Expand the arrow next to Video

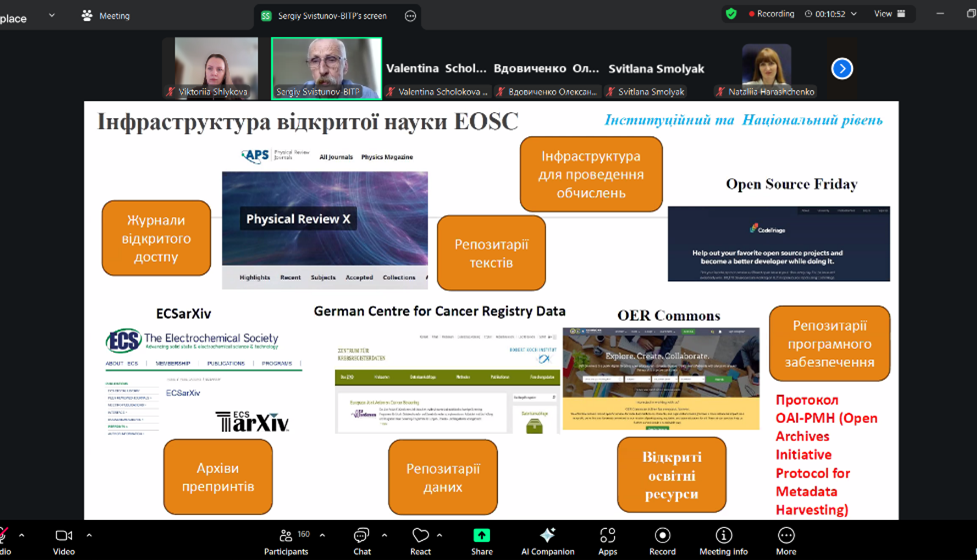coord(89,536)
